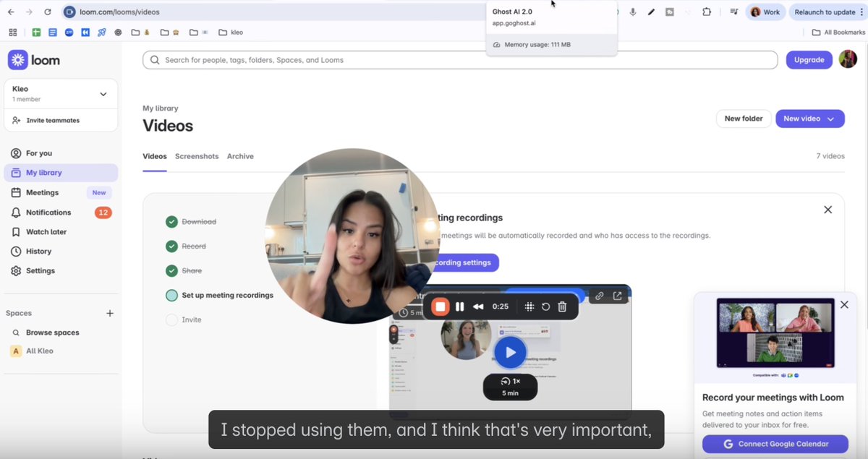The width and height of the screenshot is (868, 459).
Task: Open the Zoom bookmark icon
Action: [69, 33]
